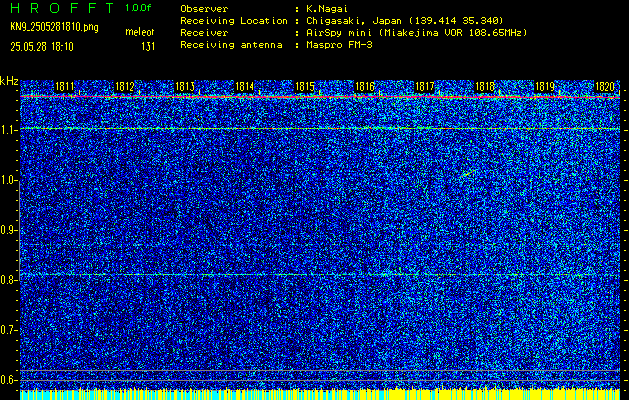
Task: Click time marker 1813
Action: pos(185,86)
